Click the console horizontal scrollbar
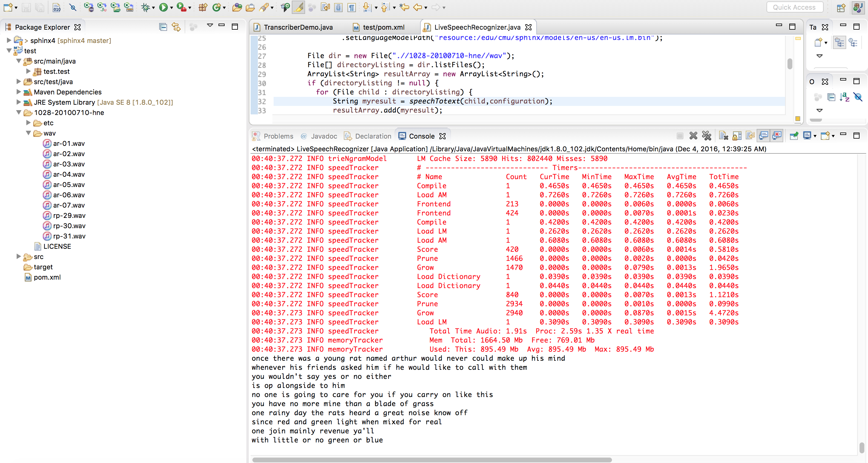 click(x=431, y=460)
